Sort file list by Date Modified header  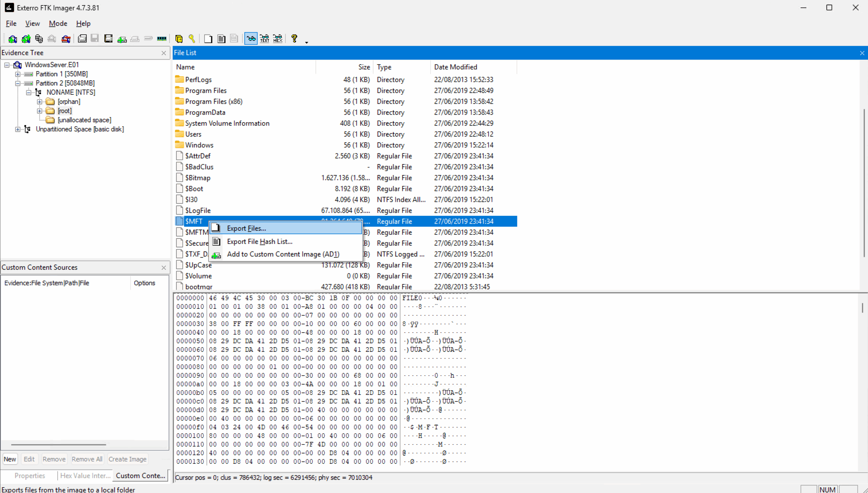tap(474, 67)
